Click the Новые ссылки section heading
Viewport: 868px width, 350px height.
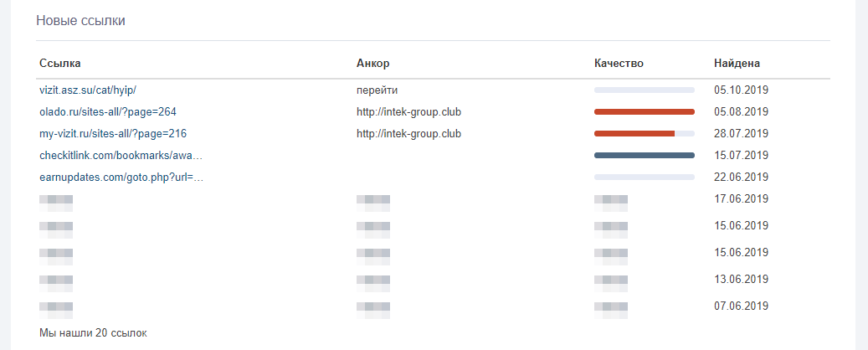click(81, 21)
